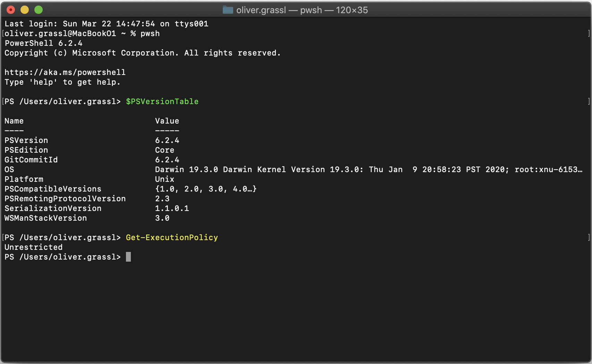Click the "Type 'help' to get help." line
592x364 pixels.
click(x=62, y=82)
